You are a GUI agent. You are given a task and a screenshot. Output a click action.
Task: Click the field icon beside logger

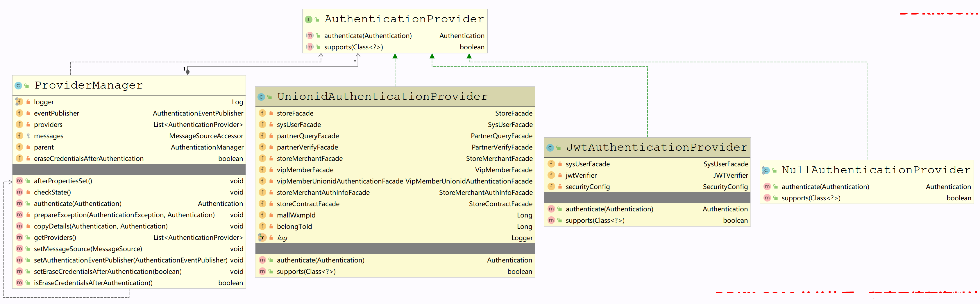tap(19, 102)
